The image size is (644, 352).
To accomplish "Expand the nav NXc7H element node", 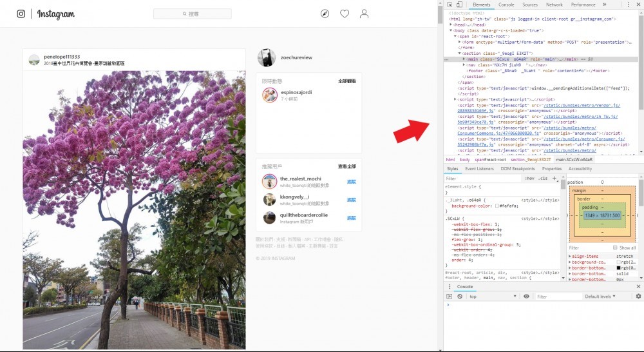I will coord(464,65).
